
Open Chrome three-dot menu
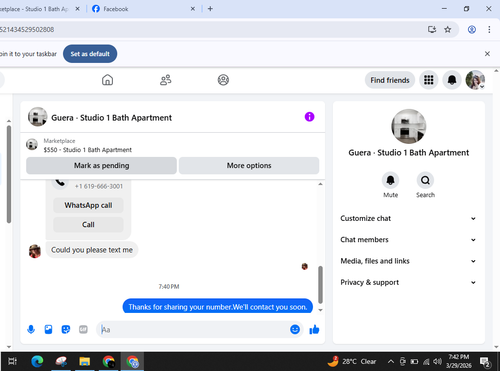point(489,30)
